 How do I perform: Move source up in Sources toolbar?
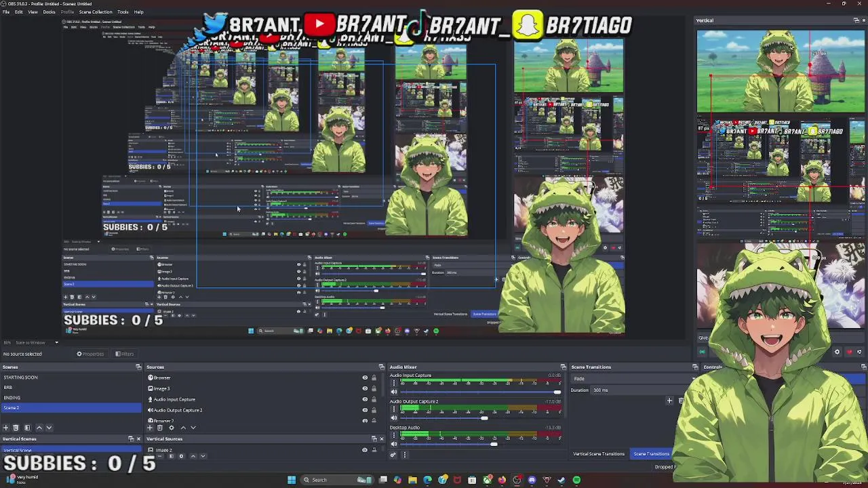pos(182,428)
